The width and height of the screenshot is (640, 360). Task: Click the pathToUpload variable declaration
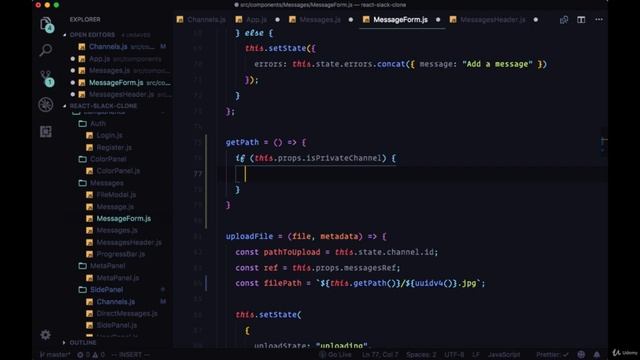click(x=292, y=252)
